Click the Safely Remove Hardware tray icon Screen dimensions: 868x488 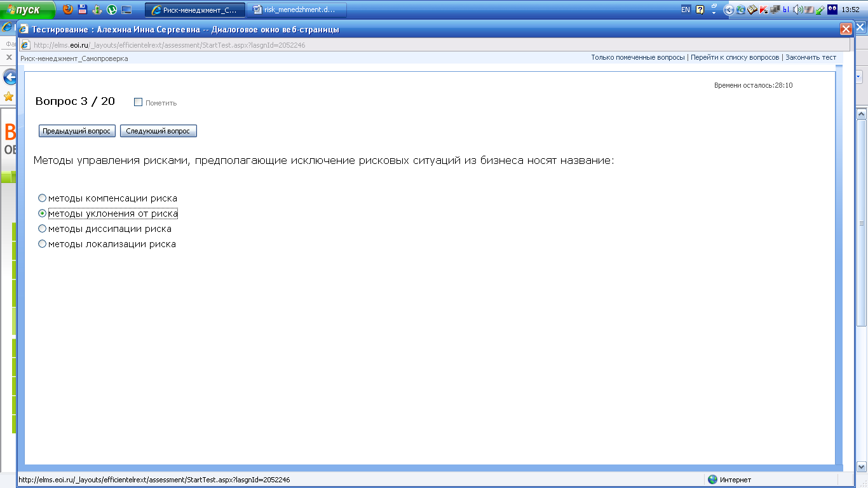(820, 10)
